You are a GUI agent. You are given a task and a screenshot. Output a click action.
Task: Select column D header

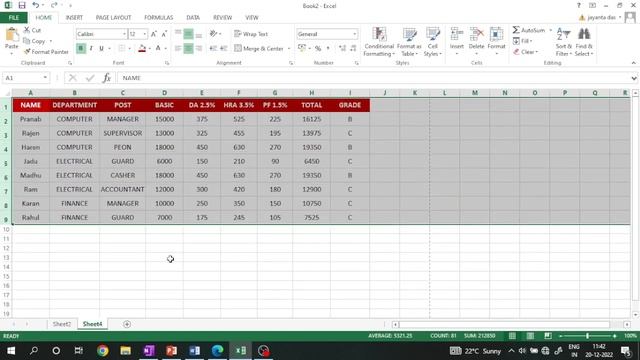pyautogui.click(x=164, y=93)
